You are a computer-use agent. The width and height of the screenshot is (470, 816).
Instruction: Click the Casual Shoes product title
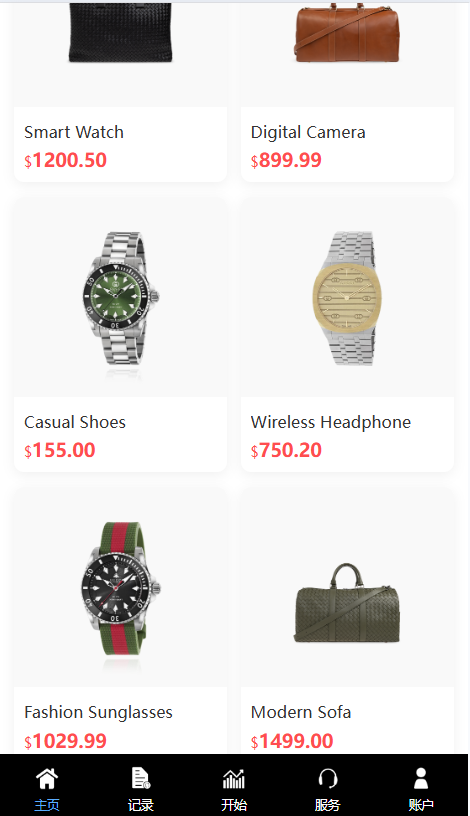point(75,422)
